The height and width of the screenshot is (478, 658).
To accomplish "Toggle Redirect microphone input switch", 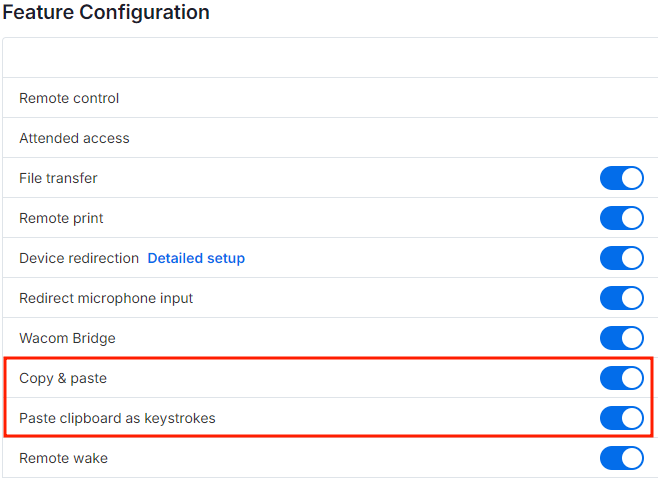I will (621, 298).
